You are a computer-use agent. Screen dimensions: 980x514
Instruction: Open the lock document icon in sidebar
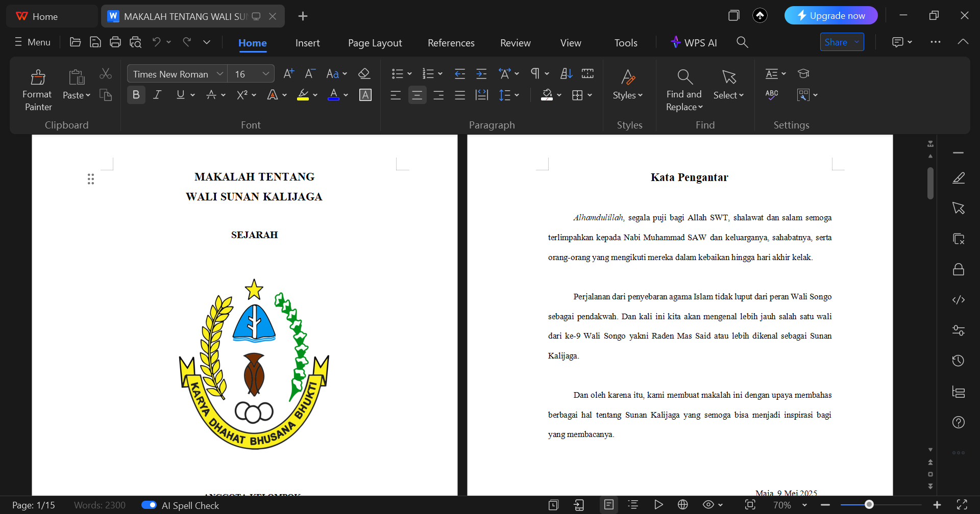(x=959, y=269)
